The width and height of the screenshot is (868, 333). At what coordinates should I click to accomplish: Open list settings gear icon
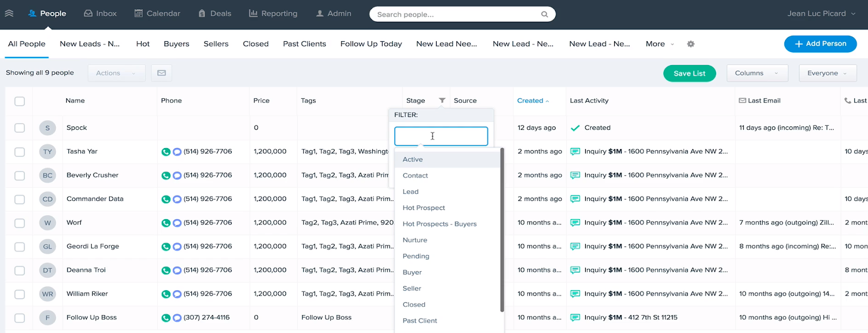(x=691, y=44)
